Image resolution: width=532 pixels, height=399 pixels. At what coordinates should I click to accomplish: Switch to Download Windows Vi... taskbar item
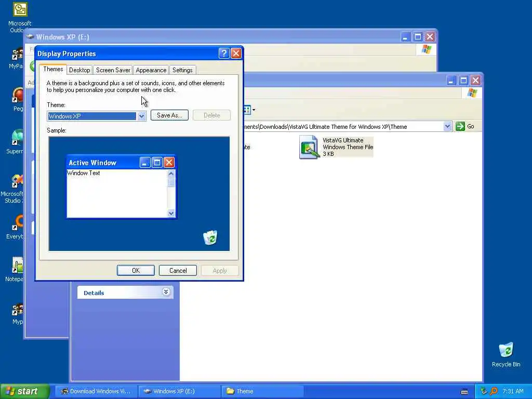96,391
